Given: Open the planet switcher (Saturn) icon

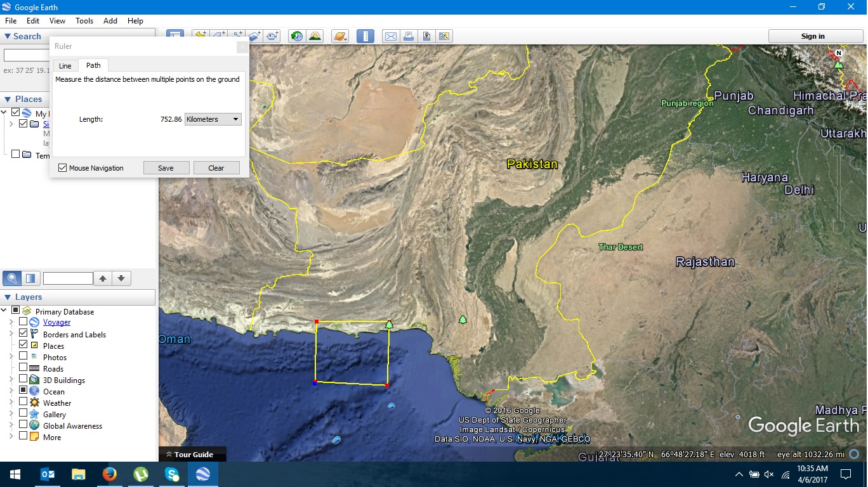Looking at the screenshot, I should [x=339, y=36].
